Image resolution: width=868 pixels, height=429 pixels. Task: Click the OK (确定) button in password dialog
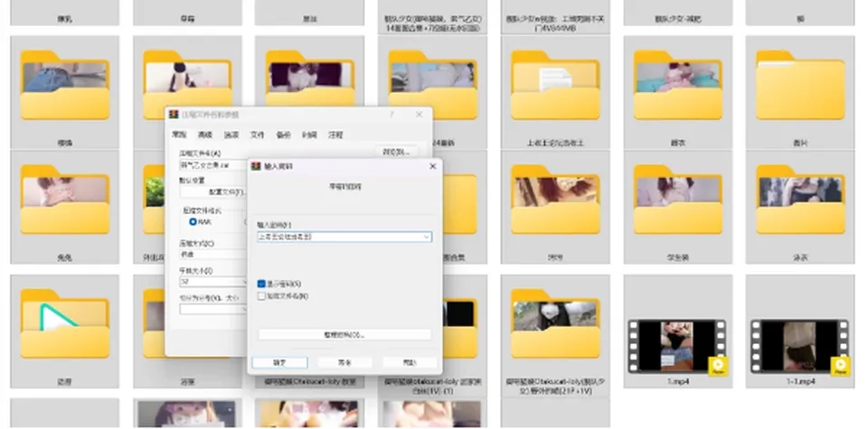click(x=279, y=363)
